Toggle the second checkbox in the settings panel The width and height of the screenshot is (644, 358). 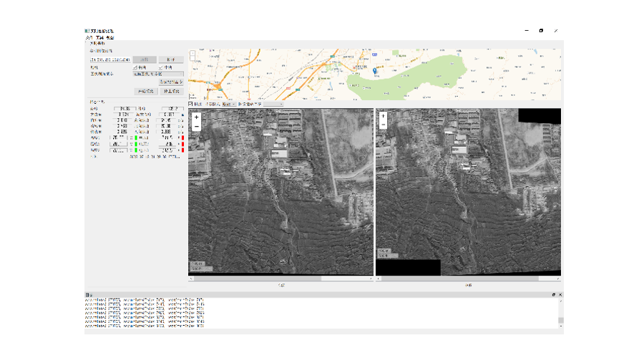coord(160,67)
